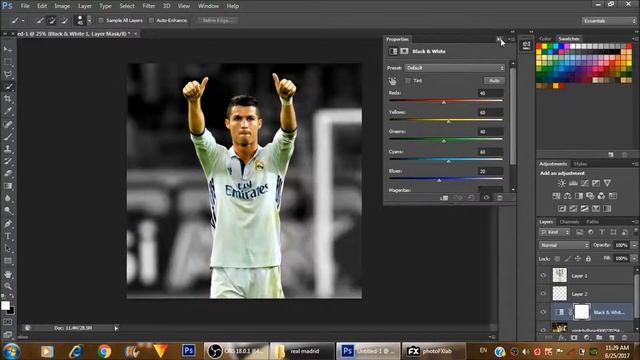
Task: Select the Eraser tool
Action: point(8,173)
